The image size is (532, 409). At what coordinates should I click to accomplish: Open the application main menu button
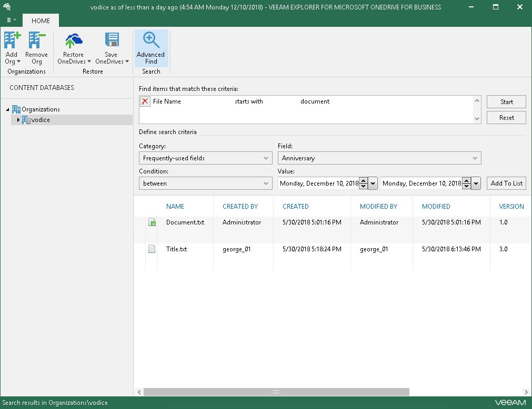(x=11, y=20)
